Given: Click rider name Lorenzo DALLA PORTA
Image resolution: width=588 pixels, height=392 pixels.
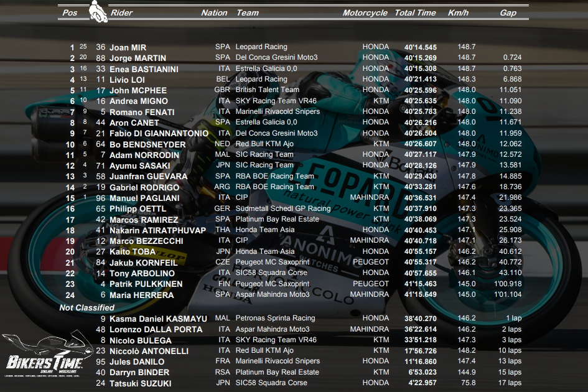Looking at the screenshot, I should (x=156, y=329).
